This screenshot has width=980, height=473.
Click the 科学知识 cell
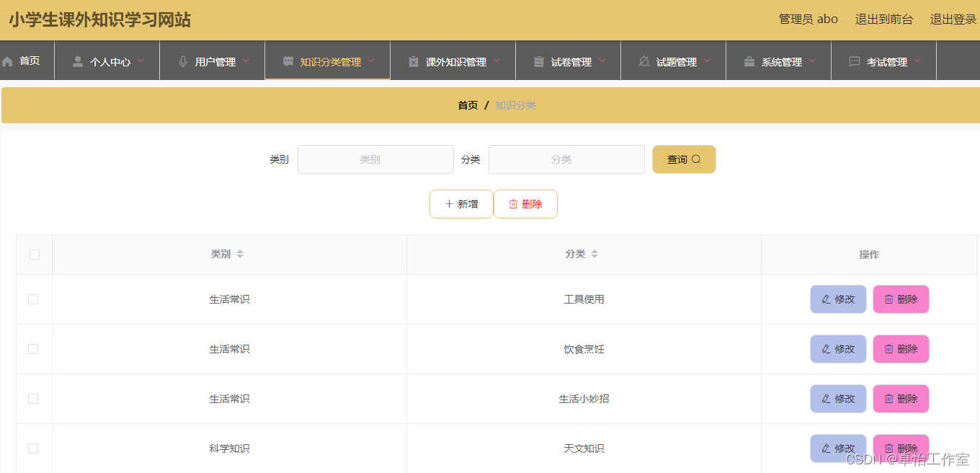click(229, 448)
